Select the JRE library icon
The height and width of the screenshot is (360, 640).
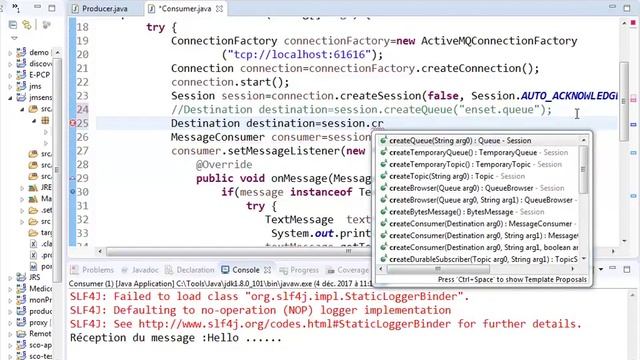[33, 187]
